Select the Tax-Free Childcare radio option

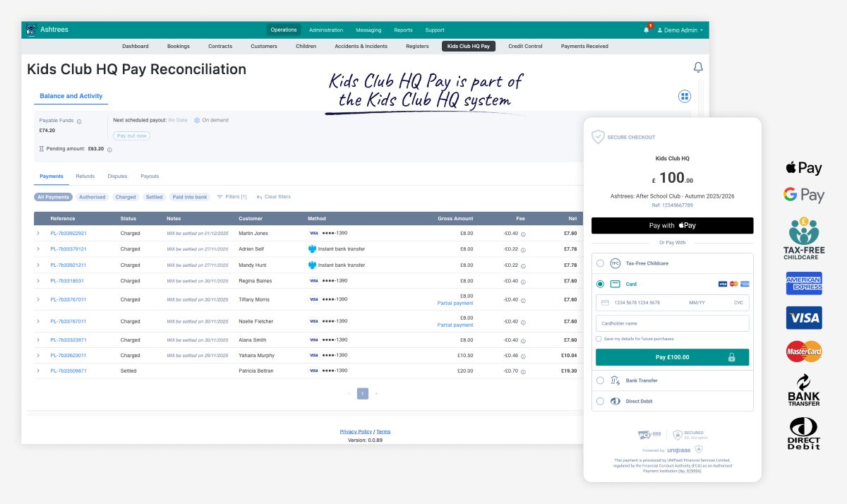point(600,263)
